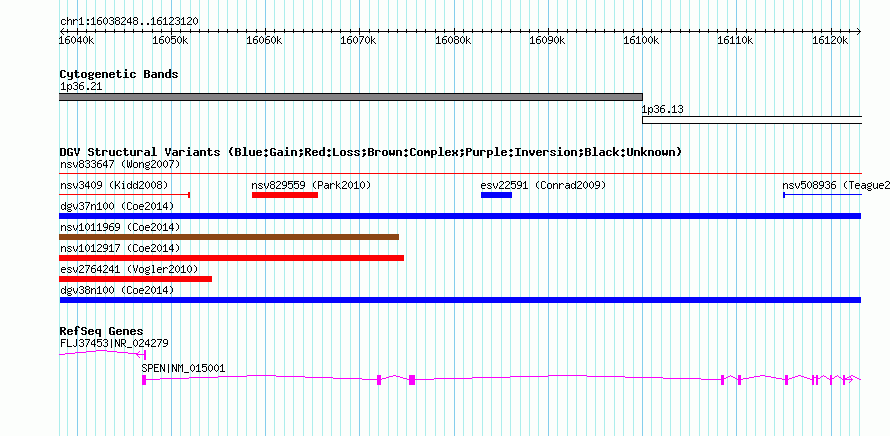Select the red nsv1012917 loss bar
The width and height of the screenshot is (890, 436).
(x=232, y=258)
